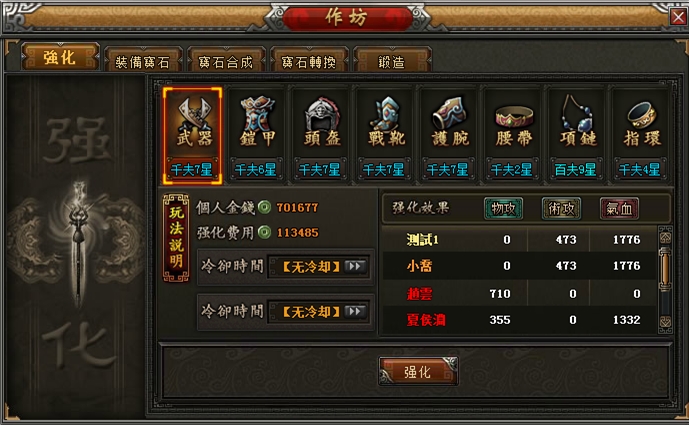
Task: Select the 腰帶 belt equipment slot
Action: coord(512,135)
